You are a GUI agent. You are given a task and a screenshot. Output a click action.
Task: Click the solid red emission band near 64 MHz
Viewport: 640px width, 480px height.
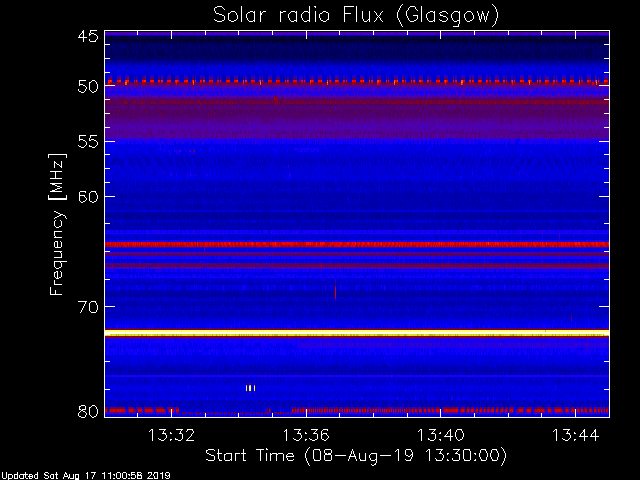coord(357,244)
